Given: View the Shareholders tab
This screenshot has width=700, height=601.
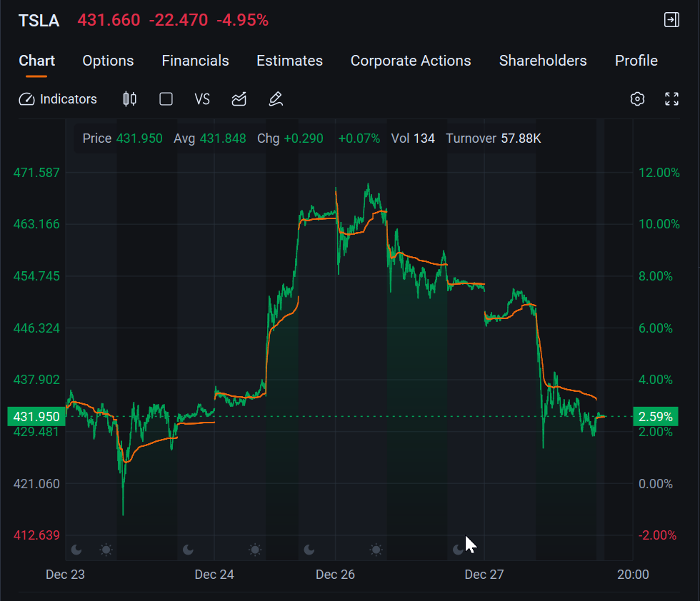Looking at the screenshot, I should point(543,61).
